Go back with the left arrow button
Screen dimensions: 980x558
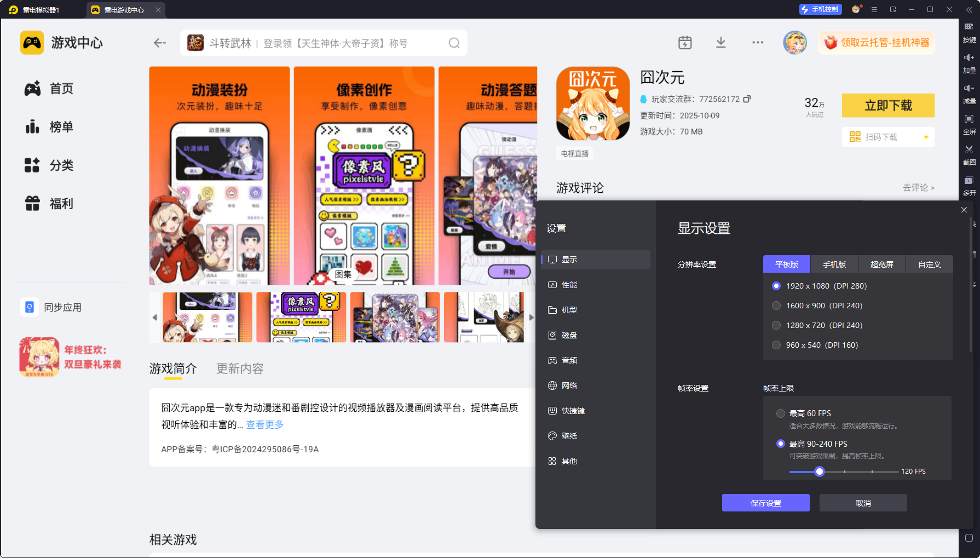[x=160, y=43]
